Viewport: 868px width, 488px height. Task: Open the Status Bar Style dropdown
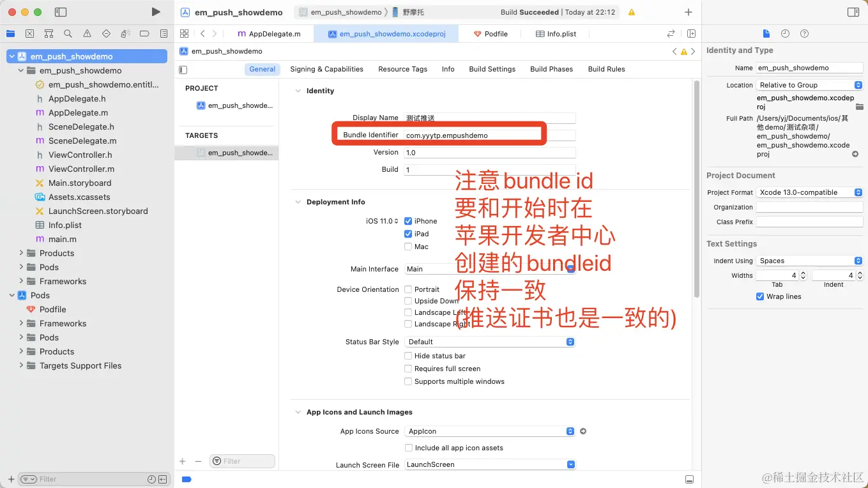tap(491, 342)
